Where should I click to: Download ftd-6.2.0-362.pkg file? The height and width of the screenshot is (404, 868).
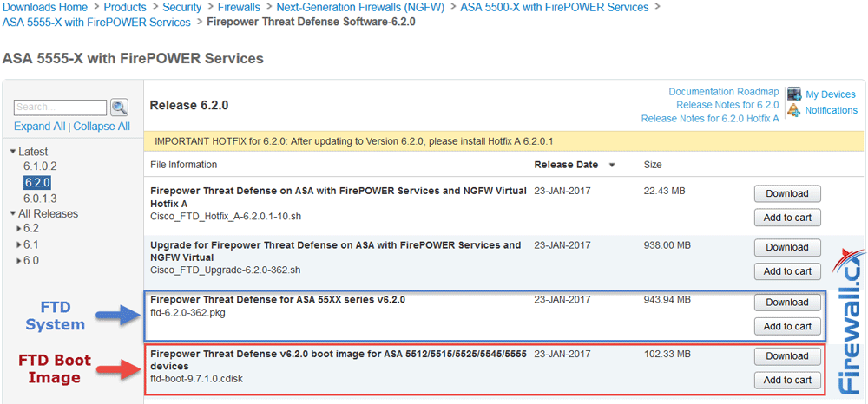pyautogui.click(x=787, y=303)
